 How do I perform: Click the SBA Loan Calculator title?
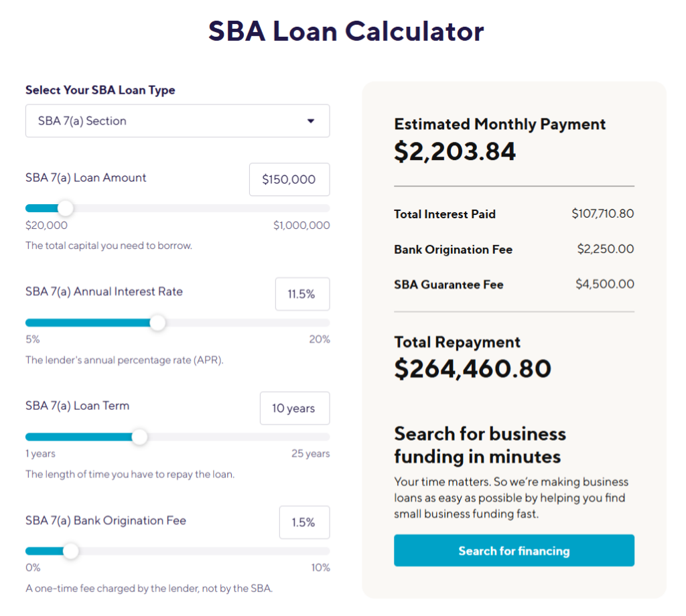tap(346, 31)
